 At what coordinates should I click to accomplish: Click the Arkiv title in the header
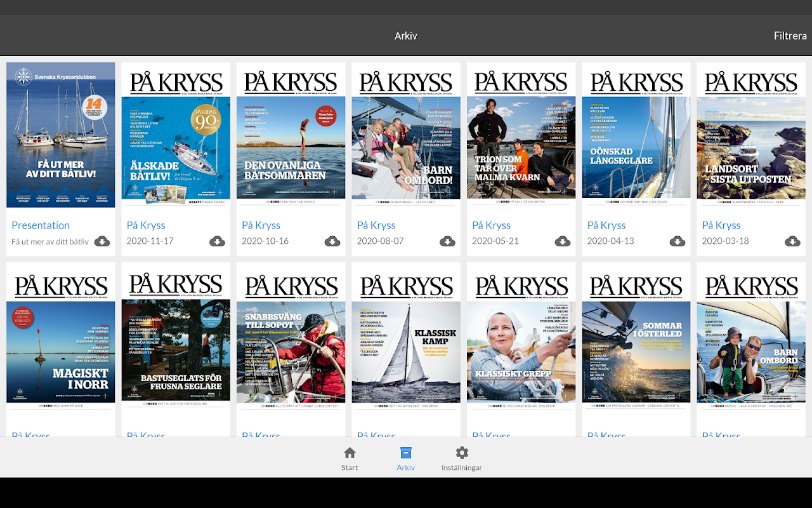coord(406,36)
